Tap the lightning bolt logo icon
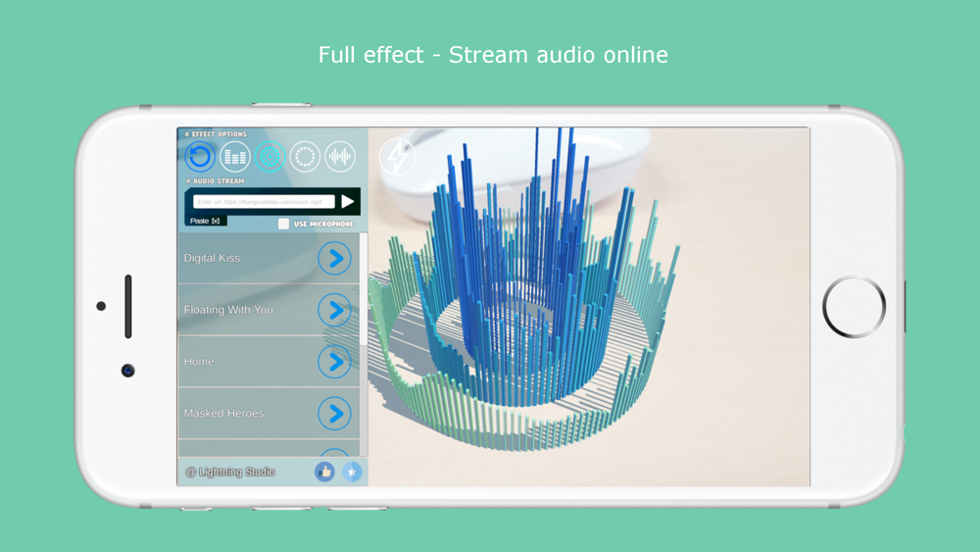Image resolution: width=980 pixels, height=552 pixels. coord(398,156)
